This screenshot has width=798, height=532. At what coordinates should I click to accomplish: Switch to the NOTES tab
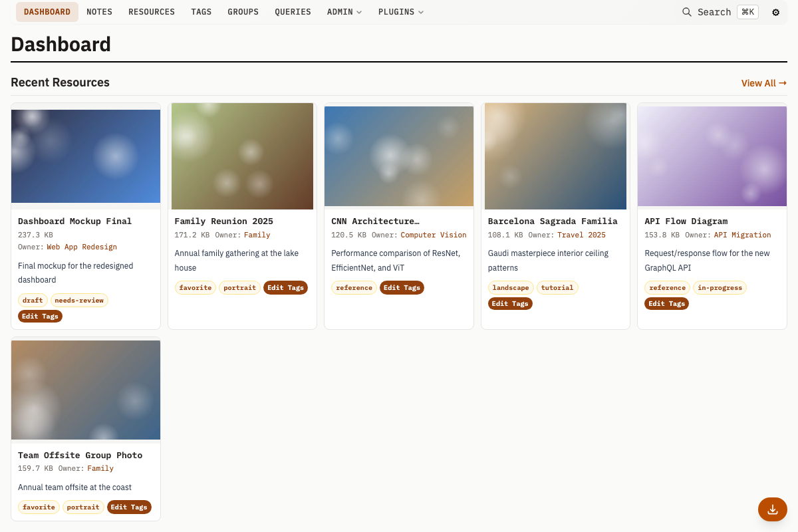(99, 11)
